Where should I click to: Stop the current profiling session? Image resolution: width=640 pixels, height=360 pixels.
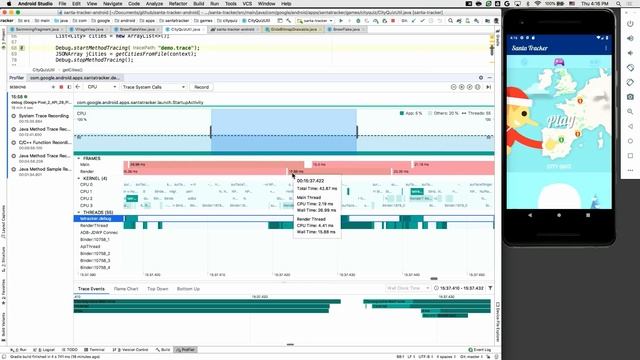point(61,87)
